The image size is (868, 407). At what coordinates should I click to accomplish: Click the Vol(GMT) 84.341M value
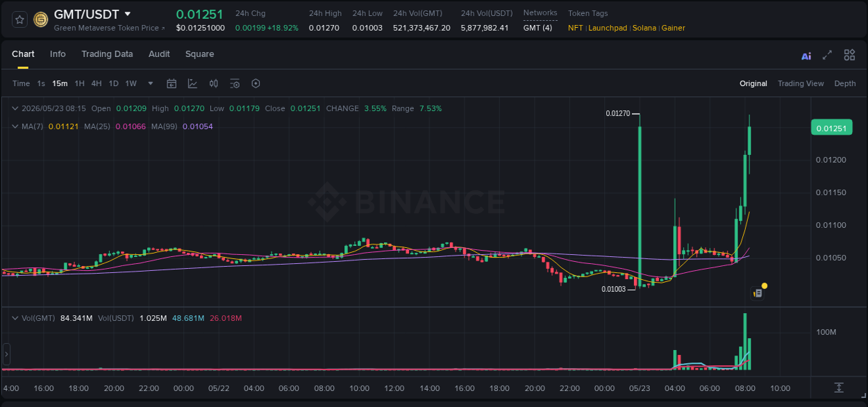click(x=76, y=318)
